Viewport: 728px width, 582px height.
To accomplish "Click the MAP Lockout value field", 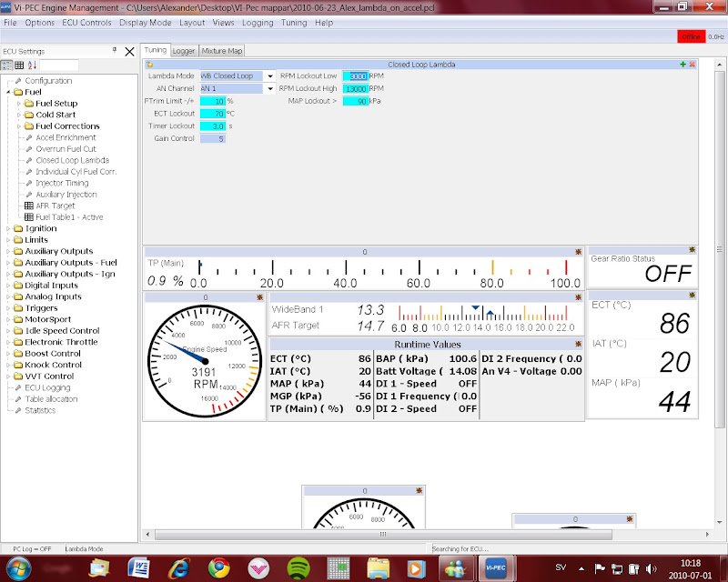I will [x=355, y=101].
